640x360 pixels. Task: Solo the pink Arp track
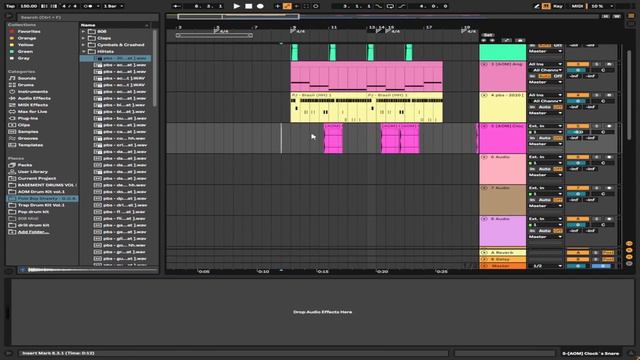(x=596, y=64)
